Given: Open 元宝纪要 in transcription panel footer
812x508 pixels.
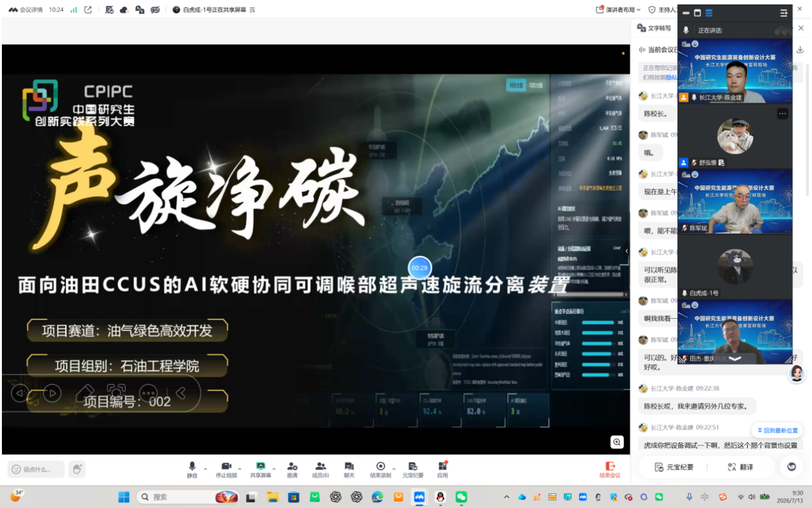Looking at the screenshot, I should [x=674, y=467].
